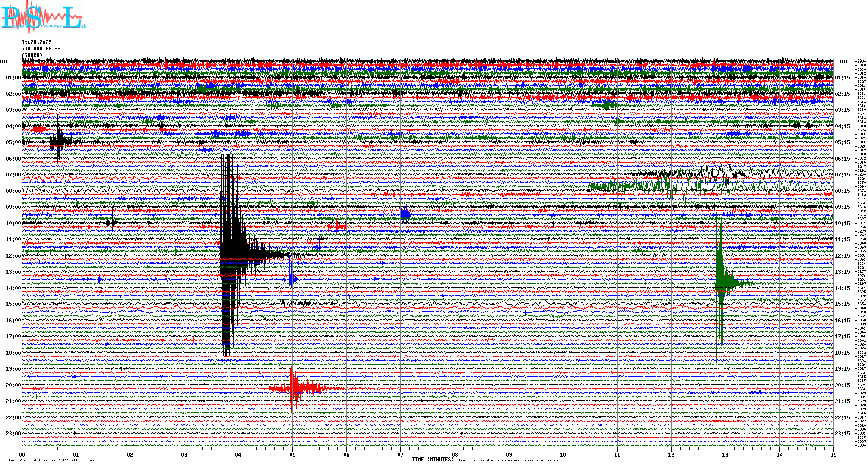Screen dimensions: 868x466
Task: Click minute 13 tick on bottom axis
Action: [x=725, y=454]
